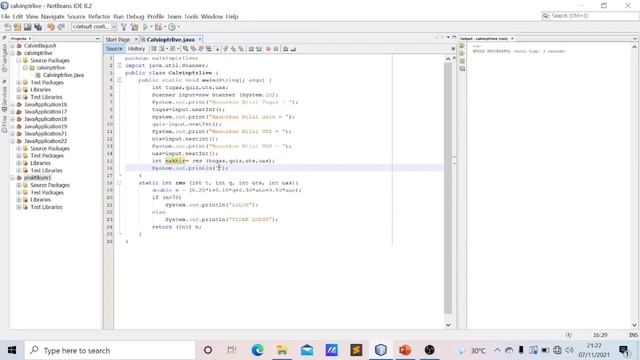The width and height of the screenshot is (640, 360).
Task: Click the Save All toolbar icon
Action: tap(38, 27)
